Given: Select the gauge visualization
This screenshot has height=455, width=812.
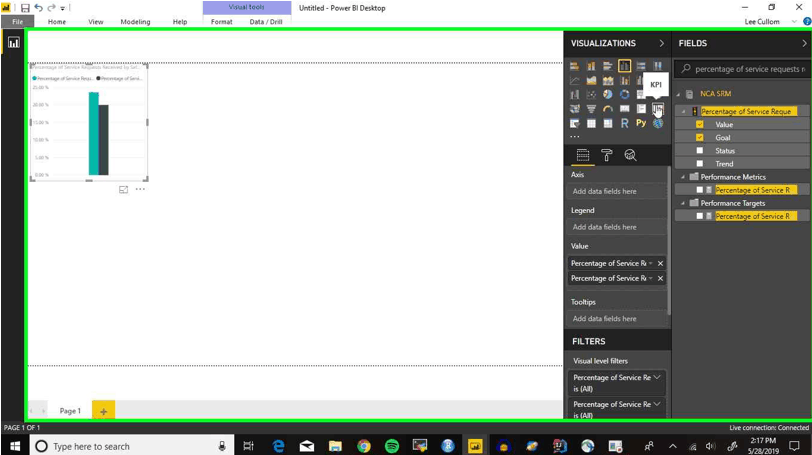Looking at the screenshot, I should (x=607, y=109).
